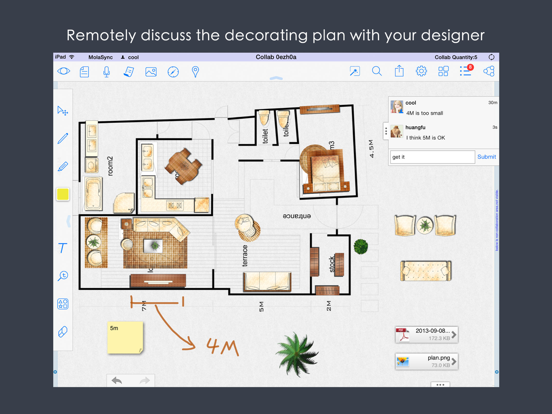Click the 'entrance' label on floor plan

click(x=297, y=216)
